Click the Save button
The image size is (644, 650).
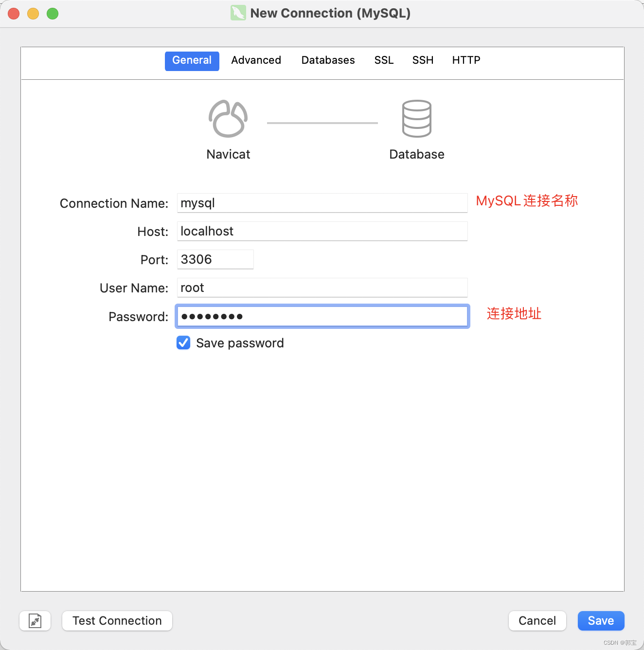(x=601, y=621)
